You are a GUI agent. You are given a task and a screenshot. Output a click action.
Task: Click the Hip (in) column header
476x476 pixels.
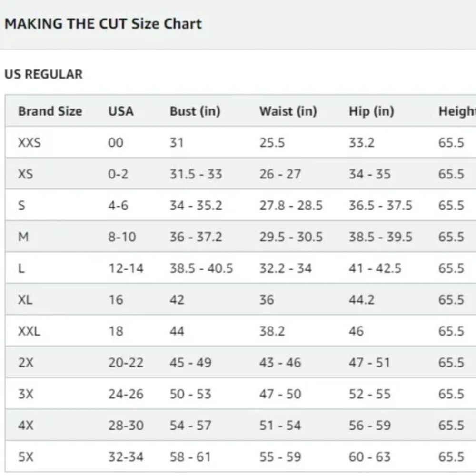click(x=371, y=111)
